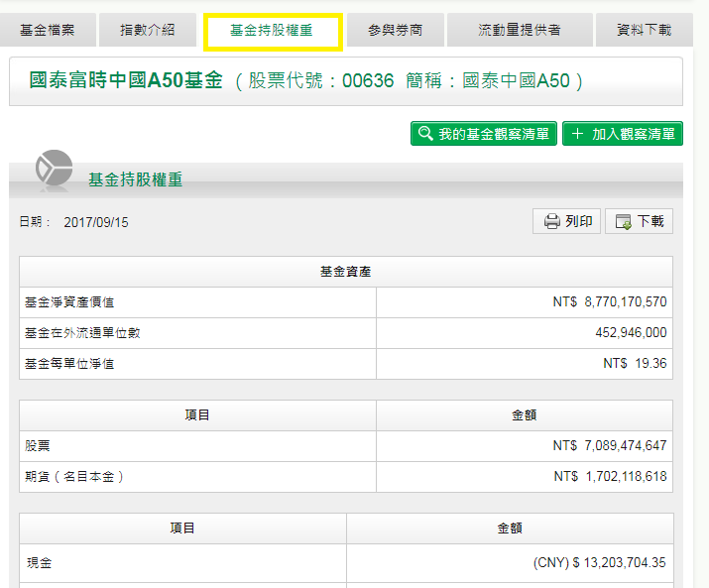
Task: Click the value NT$ 19.36
Action: pyautogui.click(x=635, y=363)
